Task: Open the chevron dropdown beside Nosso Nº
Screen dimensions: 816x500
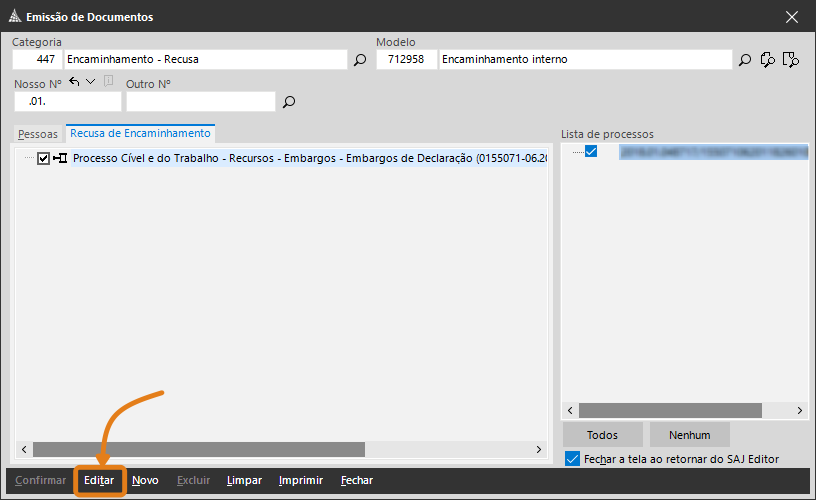Action: coord(90,82)
